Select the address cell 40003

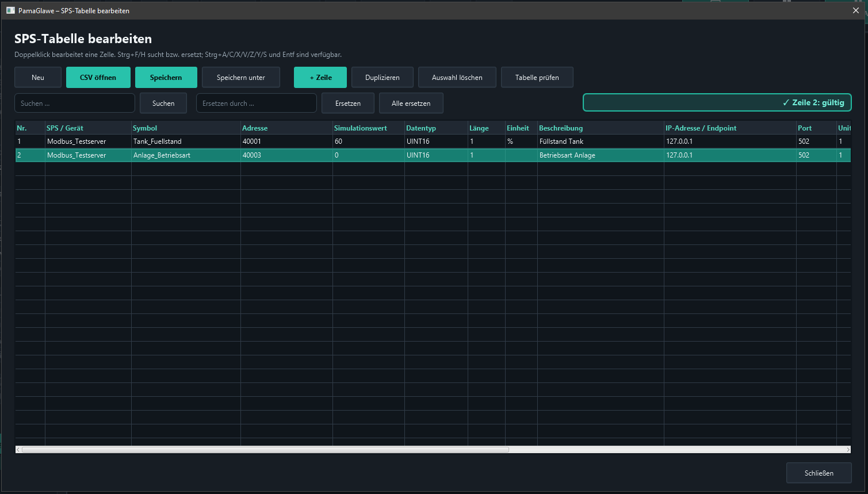click(286, 155)
